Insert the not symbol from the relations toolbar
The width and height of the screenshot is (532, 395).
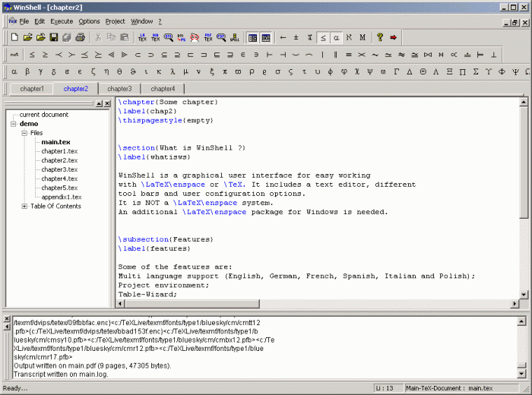(x=14, y=55)
